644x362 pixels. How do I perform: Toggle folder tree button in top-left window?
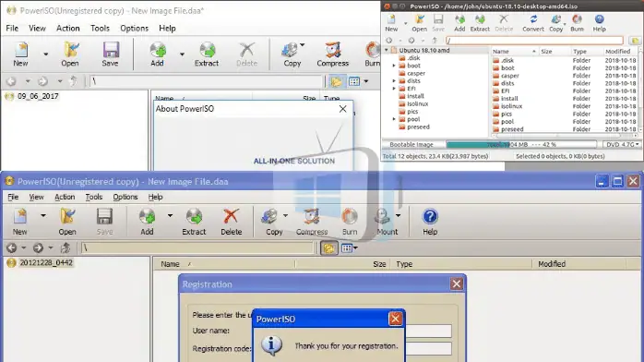point(336,81)
